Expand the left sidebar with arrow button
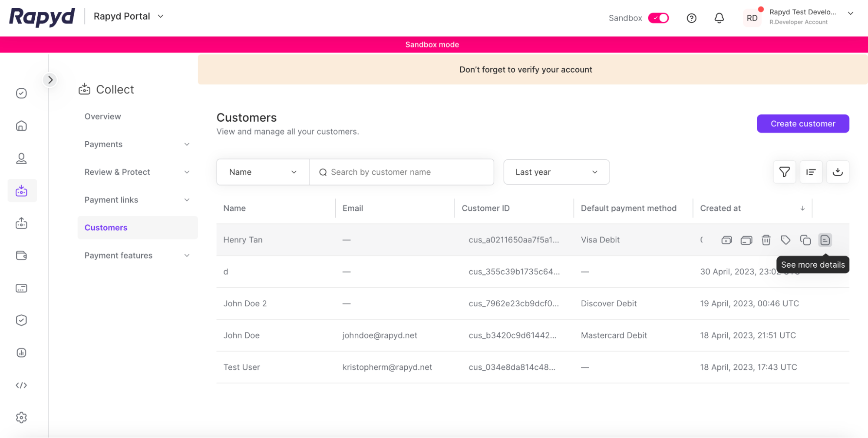Viewport: 868px width, 438px height. click(50, 80)
